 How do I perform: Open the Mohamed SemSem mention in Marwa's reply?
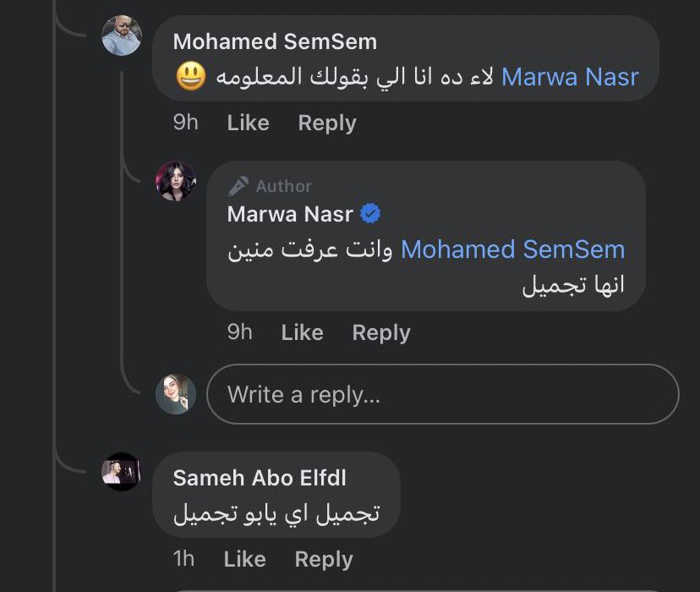click(x=512, y=249)
